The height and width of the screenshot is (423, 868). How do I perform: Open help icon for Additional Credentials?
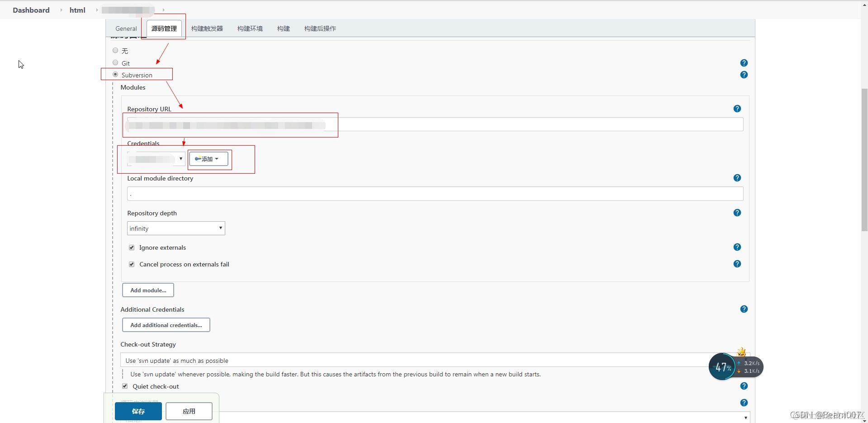tap(744, 309)
